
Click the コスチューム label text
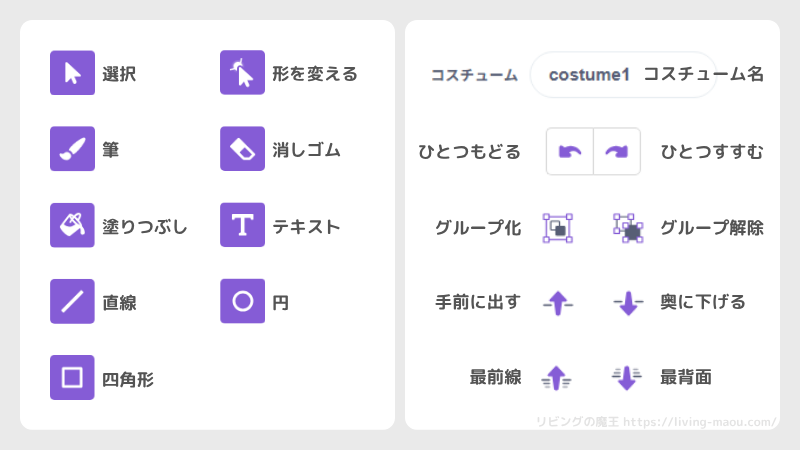pyautogui.click(x=474, y=76)
